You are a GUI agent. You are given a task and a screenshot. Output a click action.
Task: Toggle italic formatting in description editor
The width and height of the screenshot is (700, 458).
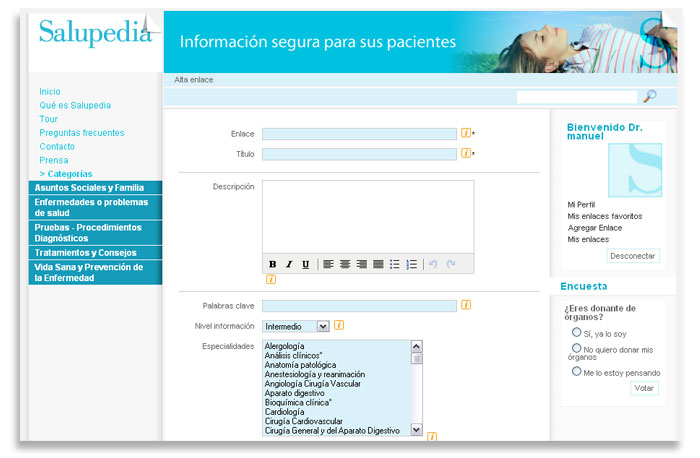289,264
